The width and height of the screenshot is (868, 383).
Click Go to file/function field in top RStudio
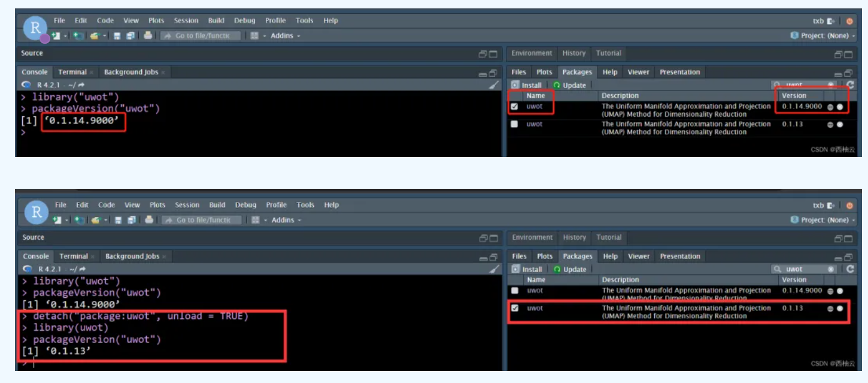click(201, 36)
